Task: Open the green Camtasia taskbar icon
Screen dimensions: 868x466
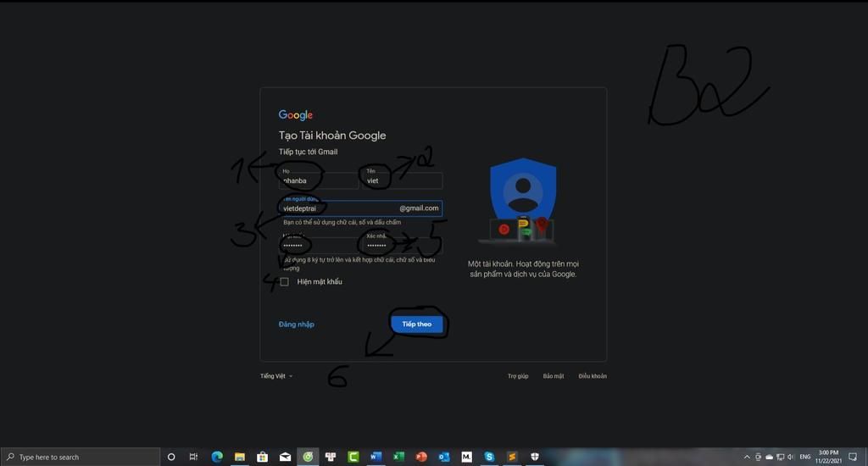Action: pyautogui.click(x=353, y=457)
